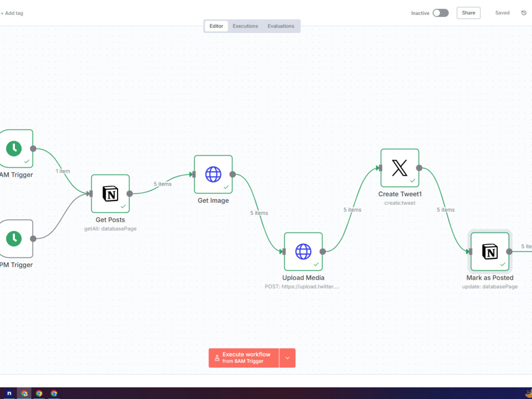Click Add tag link
532x399 pixels.
[12, 13]
